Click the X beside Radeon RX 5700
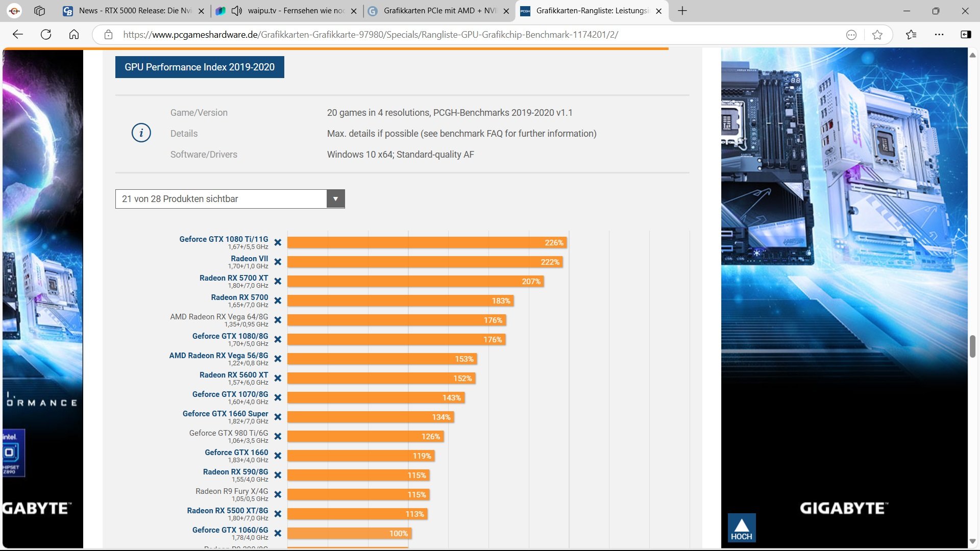The height and width of the screenshot is (551, 980). (278, 301)
